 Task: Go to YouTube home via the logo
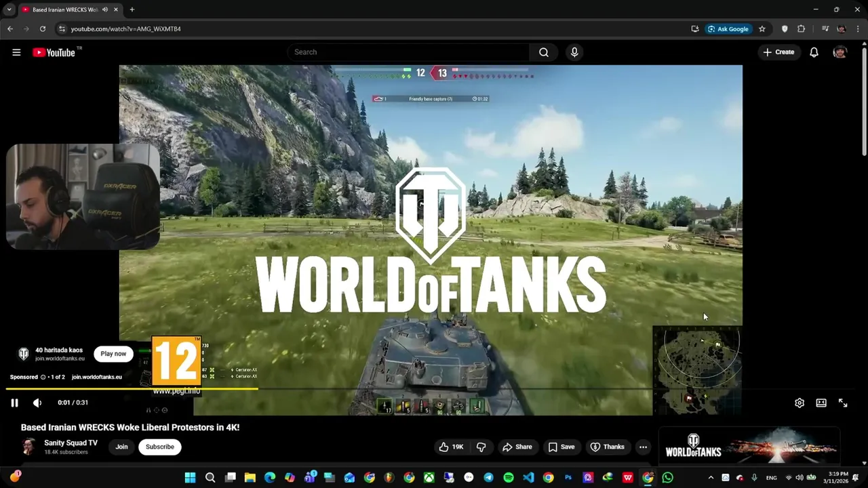[54, 52]
